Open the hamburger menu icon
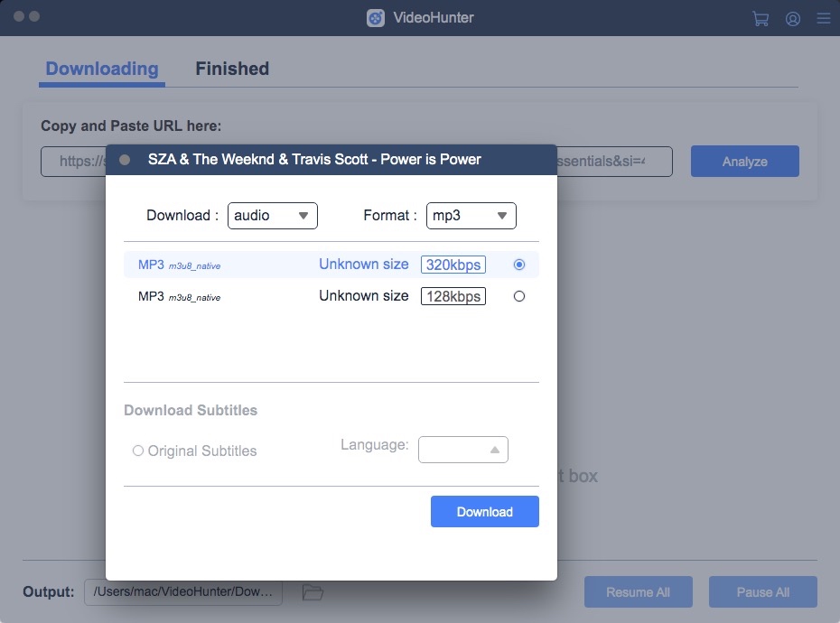This screenshot has width=840, height=623. (823, 18)
